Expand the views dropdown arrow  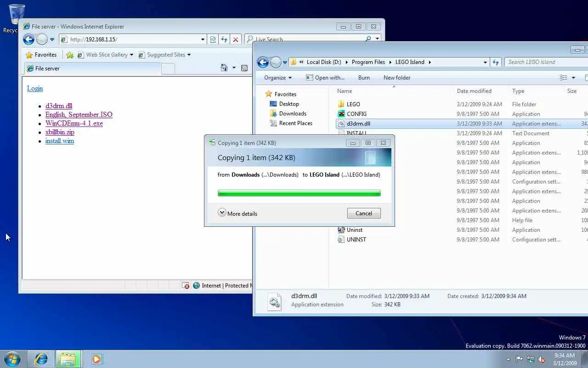573,78
